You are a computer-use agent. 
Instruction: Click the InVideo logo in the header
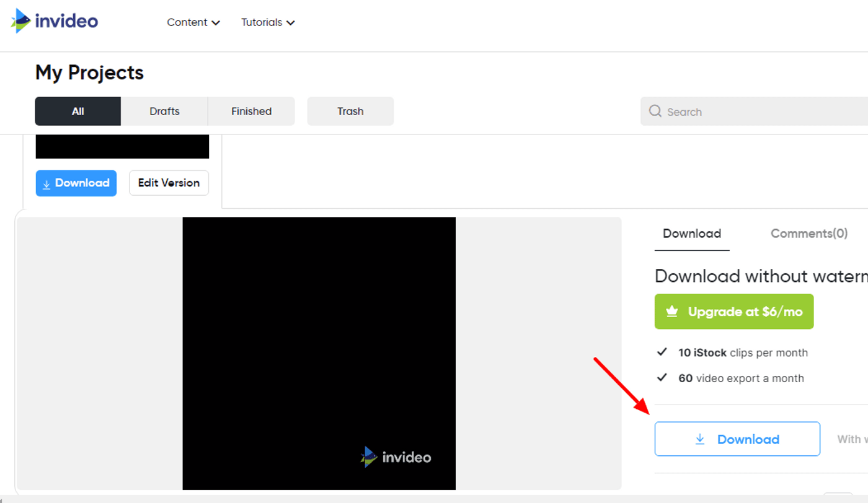coord(55,21)
